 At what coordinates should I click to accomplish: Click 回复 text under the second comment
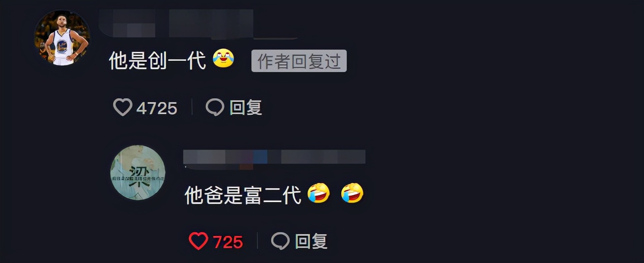tap(311, 241)
